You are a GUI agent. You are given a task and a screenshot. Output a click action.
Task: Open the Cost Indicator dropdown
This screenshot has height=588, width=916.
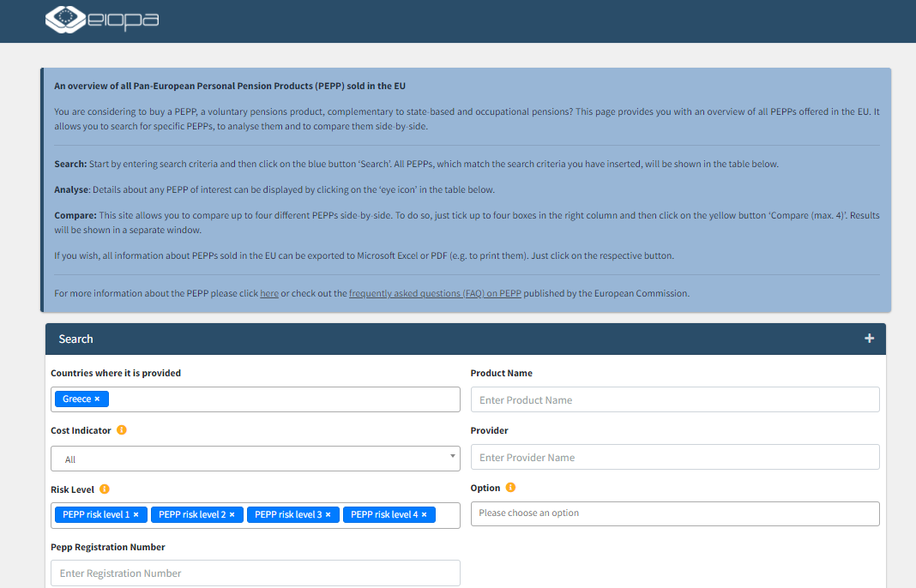255,459
